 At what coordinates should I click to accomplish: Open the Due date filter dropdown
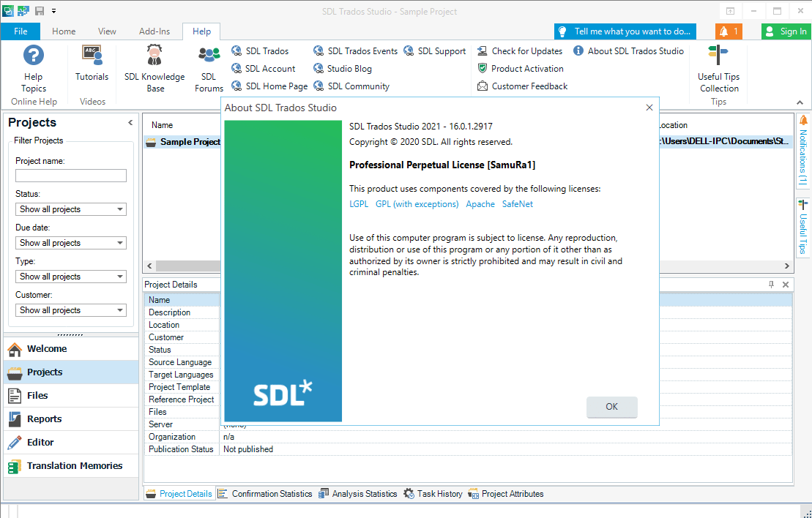tap(71, 243)
